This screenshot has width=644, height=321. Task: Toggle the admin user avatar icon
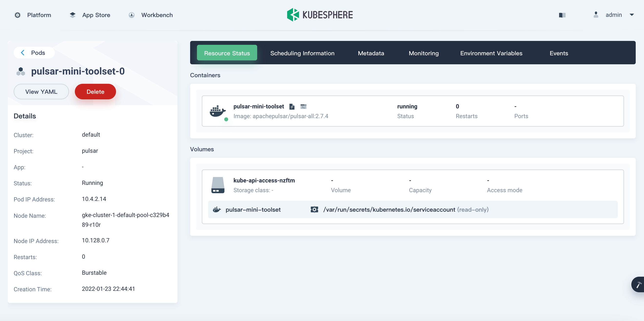point(596,15)
